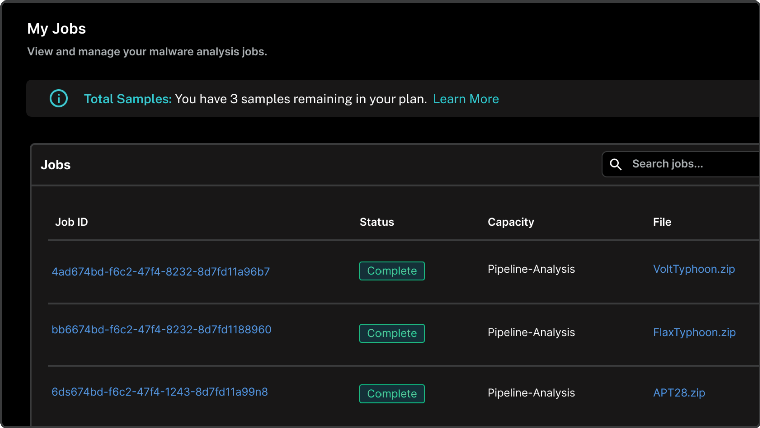This screenshot has height=428, width=760.
Task: Focus the Search jobs input field
Action: tap(690, 164)
